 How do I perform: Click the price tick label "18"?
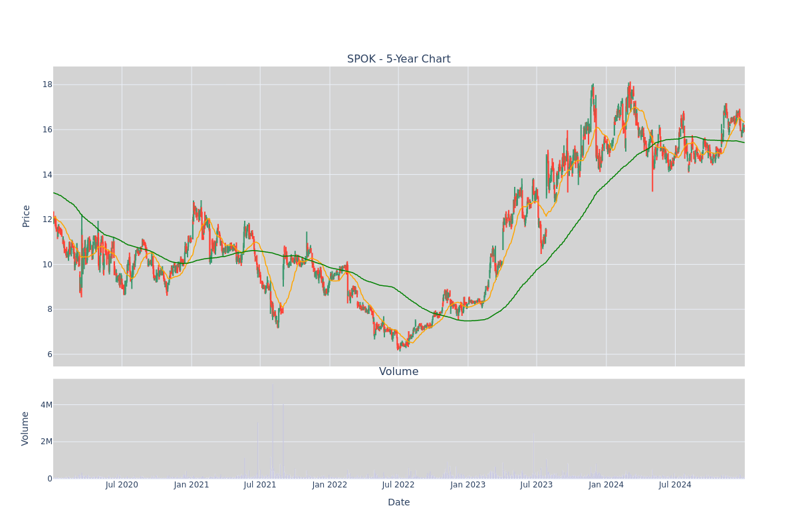[x=47, y=84]
